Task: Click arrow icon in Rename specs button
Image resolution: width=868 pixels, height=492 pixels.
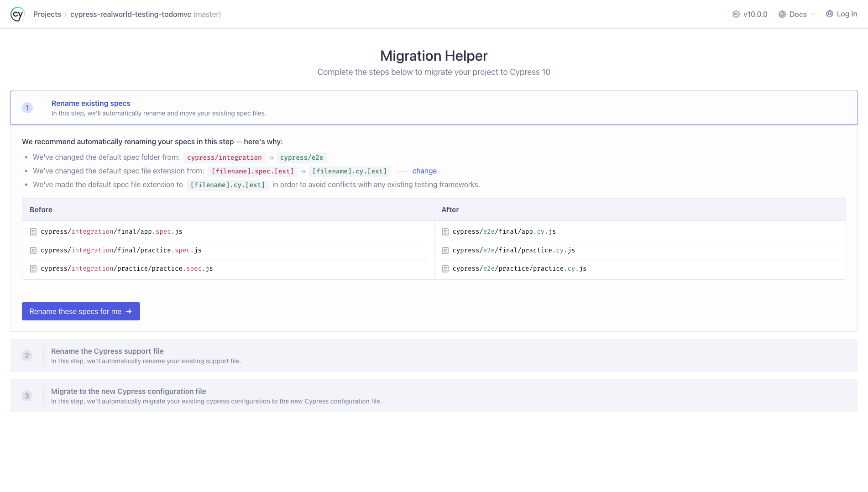Action: pos(129,311)
